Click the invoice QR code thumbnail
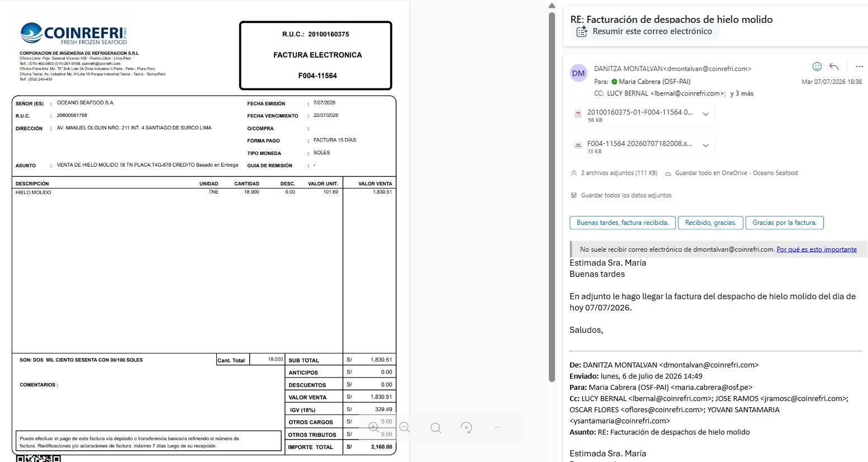The height and width of the screenshot is (462, 868). 38,458
